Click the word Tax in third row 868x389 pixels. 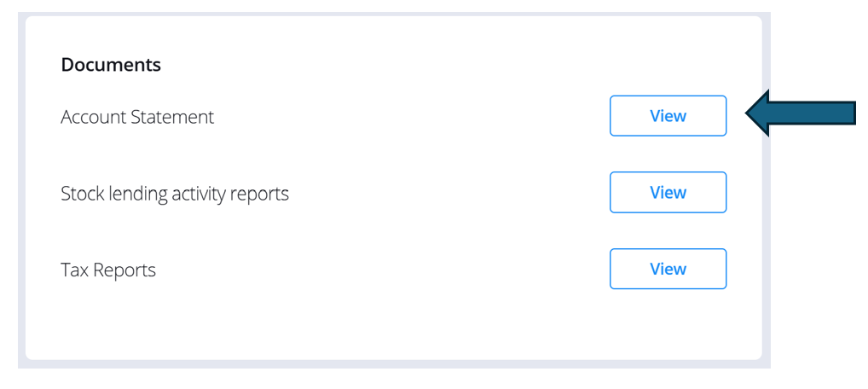[x=75, y=270]
